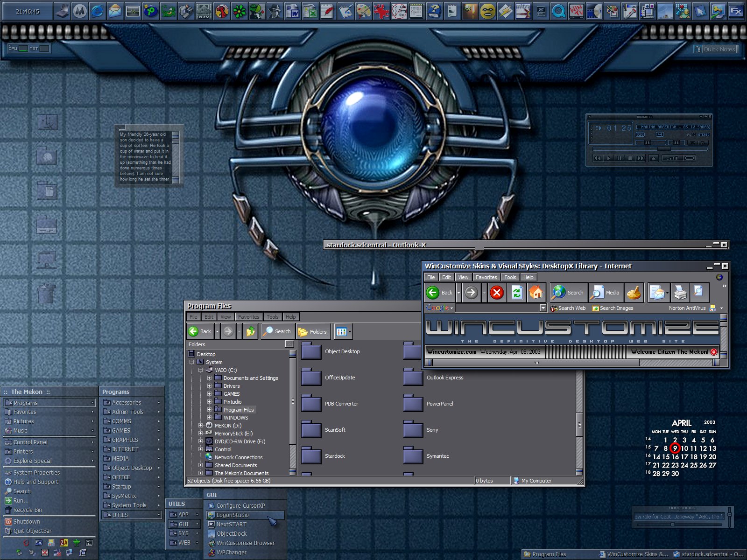Click Program Files taskbar button

(x=559, y=554)
